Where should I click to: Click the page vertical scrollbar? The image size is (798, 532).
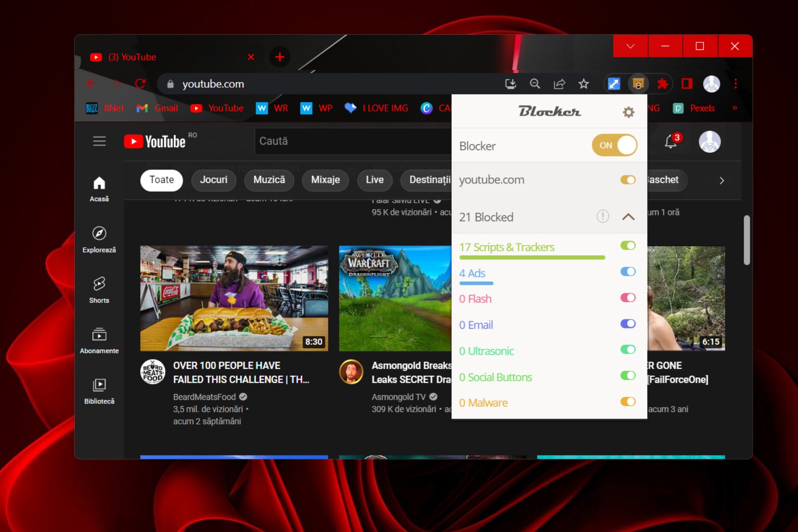[746, 240]
